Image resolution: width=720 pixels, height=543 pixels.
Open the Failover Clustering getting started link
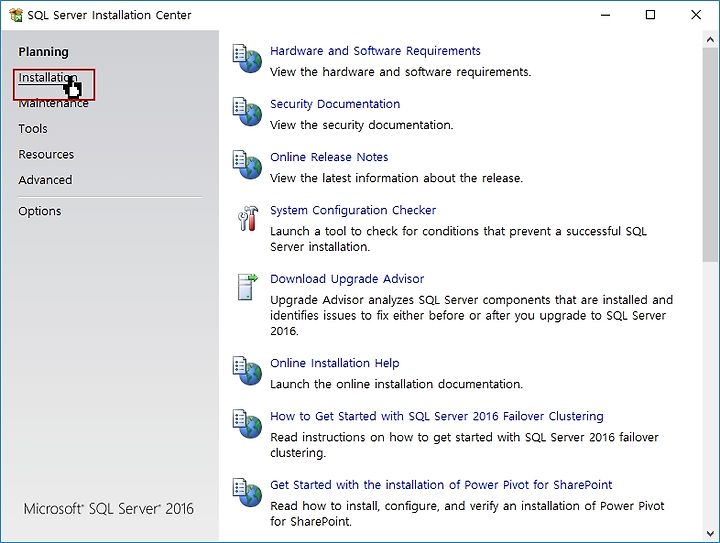click(437, 416)
